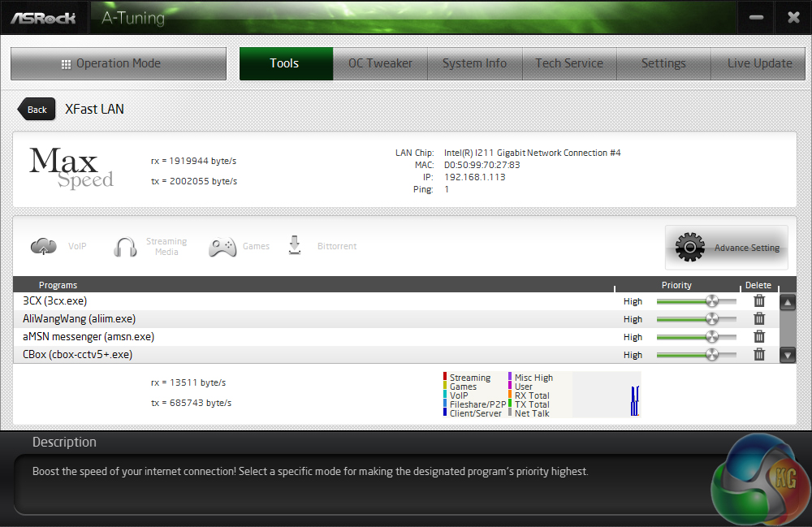Select the 3CX (3cx.exe) program row
This screenshot has width=812, height=527.
(x=396, y=300)
